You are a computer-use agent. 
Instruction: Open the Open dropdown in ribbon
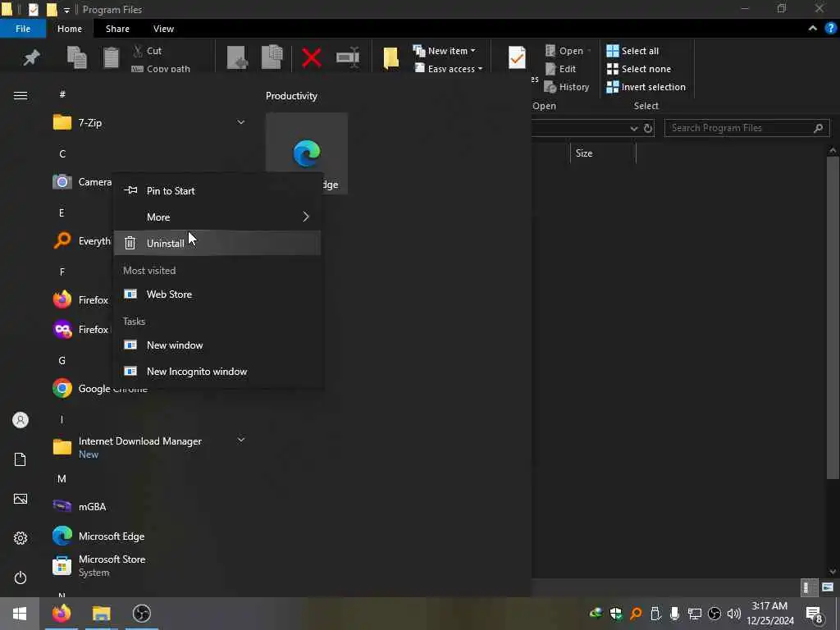(x=568, y=51)
